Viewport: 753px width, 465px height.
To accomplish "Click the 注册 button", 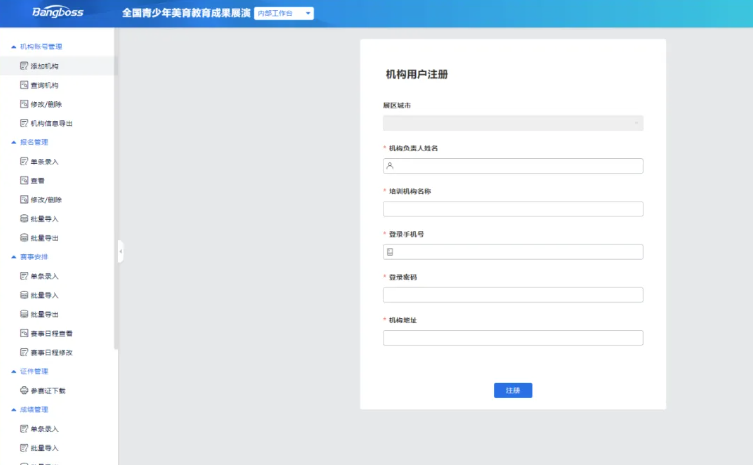I will pyautogui.click(x=513, y=390).
